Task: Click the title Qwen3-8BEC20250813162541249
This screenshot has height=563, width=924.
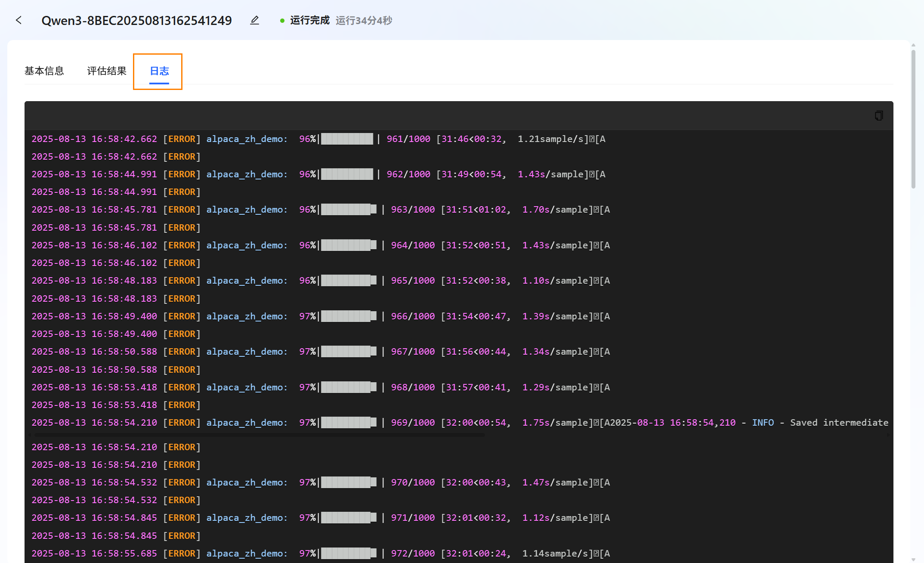Action: [136, 20]
